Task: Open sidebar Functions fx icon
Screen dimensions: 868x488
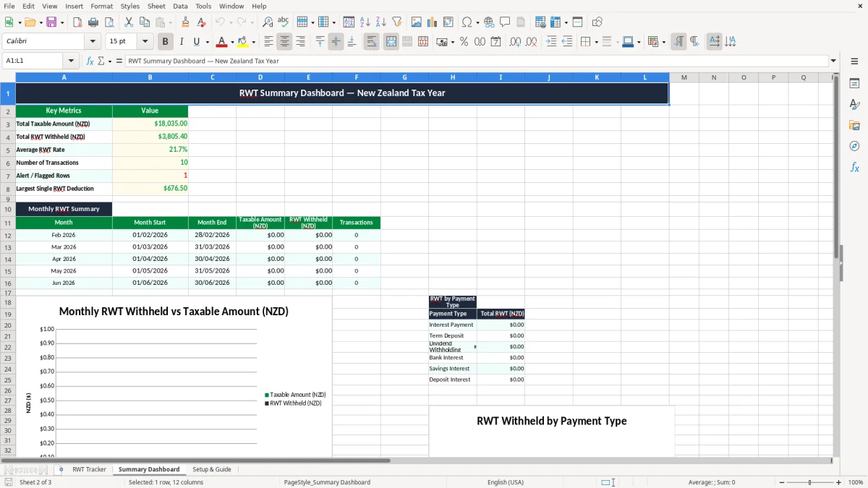Action: tap(854, 168)
